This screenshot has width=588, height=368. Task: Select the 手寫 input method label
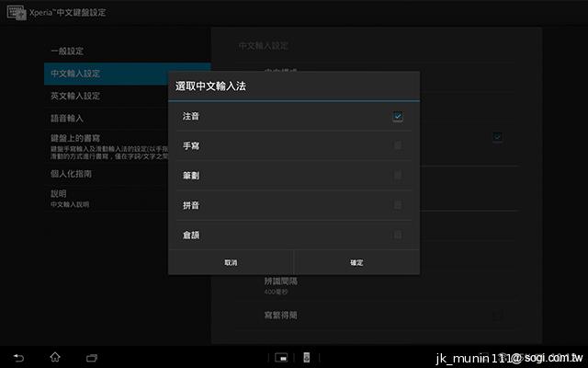pyautogui.click(x=191, y=145)
